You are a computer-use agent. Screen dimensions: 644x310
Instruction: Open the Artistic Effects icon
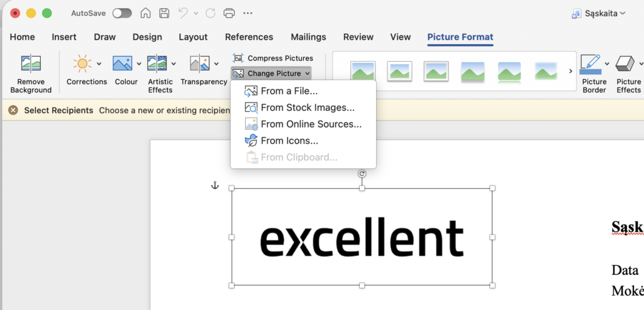coord(157,64)
